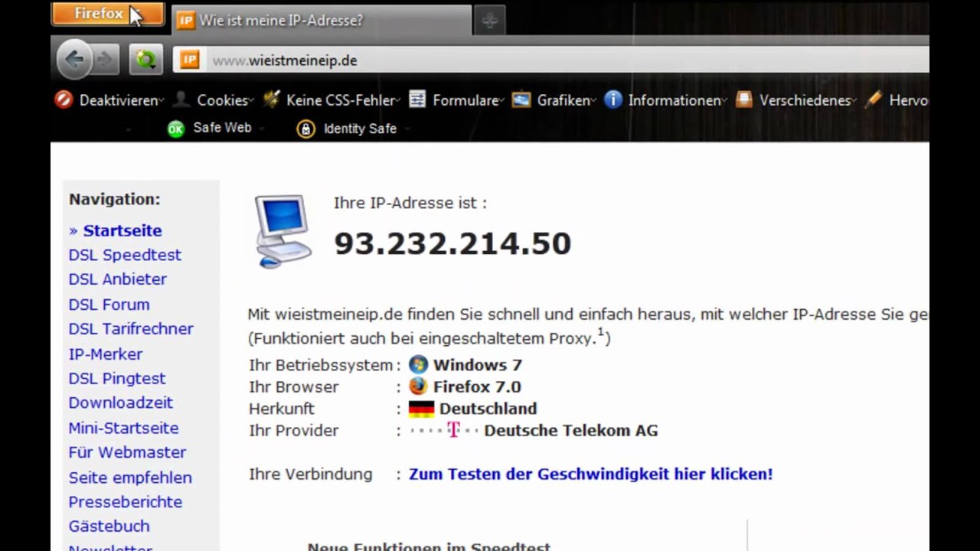Click the Identity Safe lock icon

coord(306,129)
